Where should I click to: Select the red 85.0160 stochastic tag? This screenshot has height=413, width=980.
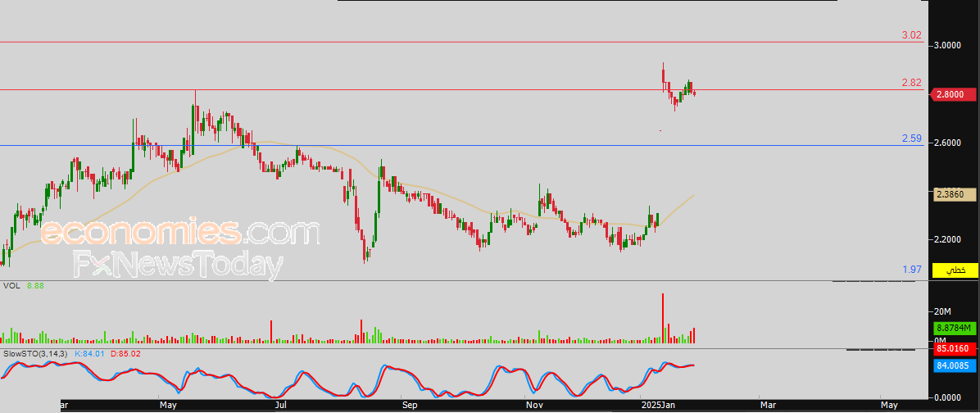[955, 347]
